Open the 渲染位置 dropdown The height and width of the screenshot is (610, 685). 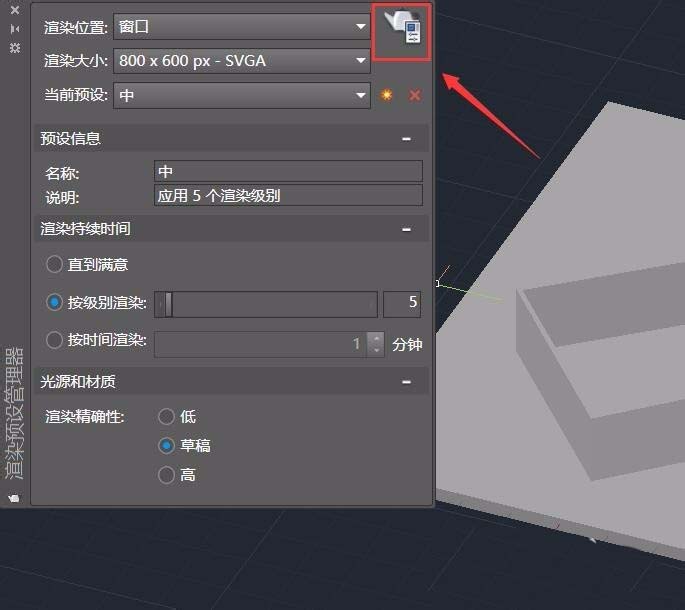242,27
